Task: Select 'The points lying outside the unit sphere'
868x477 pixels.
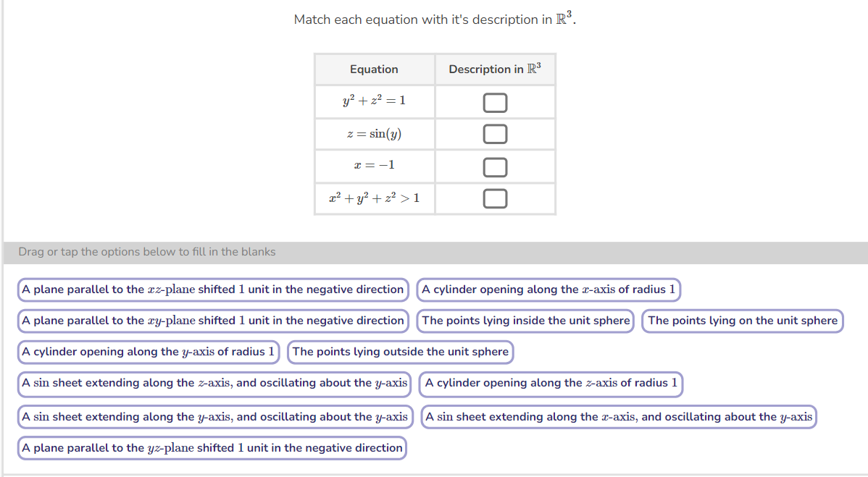Action: 401,352
